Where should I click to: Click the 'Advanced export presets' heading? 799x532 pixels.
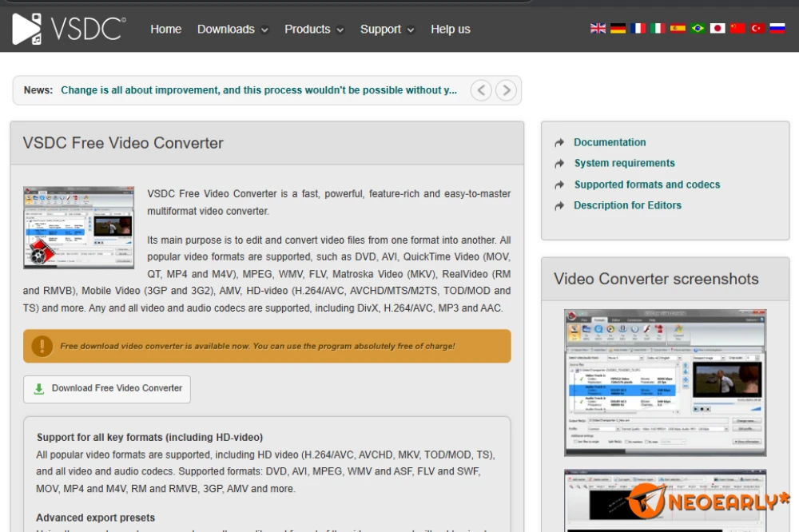[95, 518]
